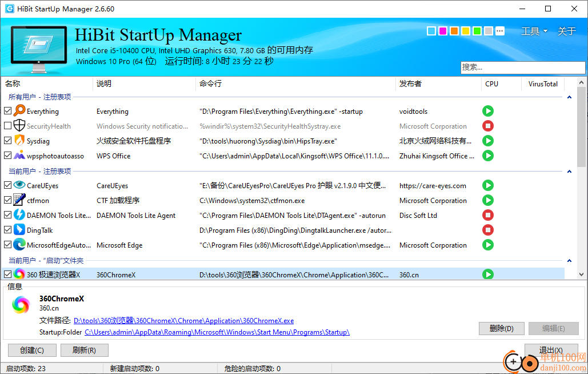Collapse the 当前用户 - 注册表项 group
Screen dimensions: 588x374
click(x=569, y=172)
